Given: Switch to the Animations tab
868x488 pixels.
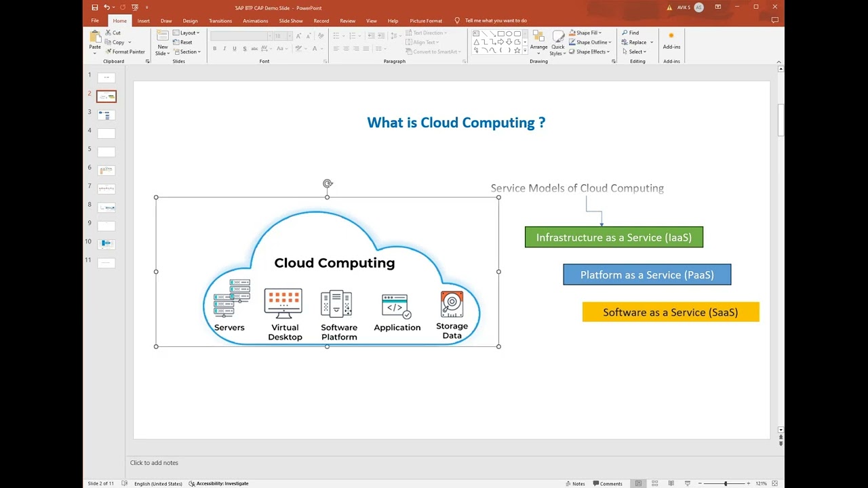Looking at the screenshot, I should coord(256,21).
